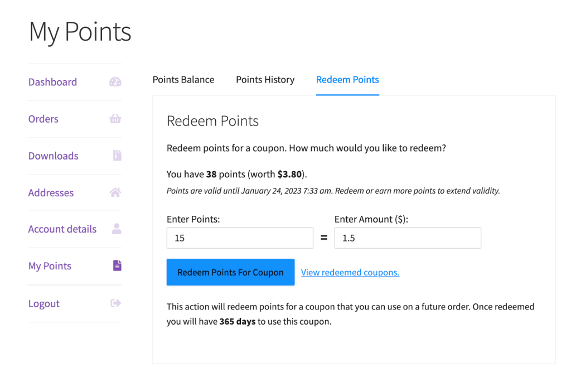This screenshot has width=571, height=392.
Task: Visit the Account details link
Action: (x=62, y=229)
